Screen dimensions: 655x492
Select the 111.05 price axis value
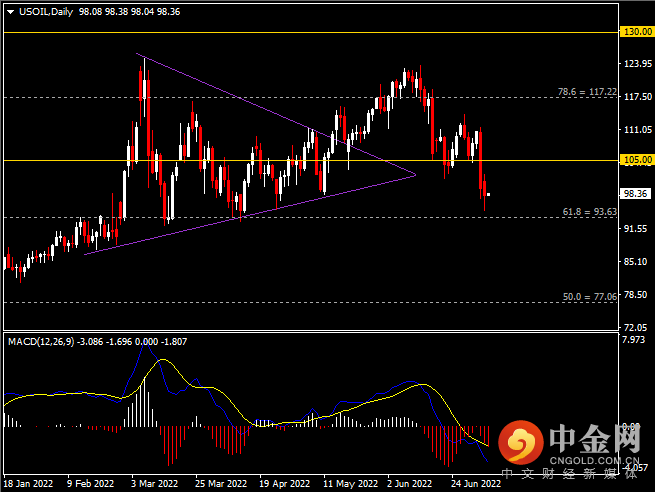pos(638,129)
